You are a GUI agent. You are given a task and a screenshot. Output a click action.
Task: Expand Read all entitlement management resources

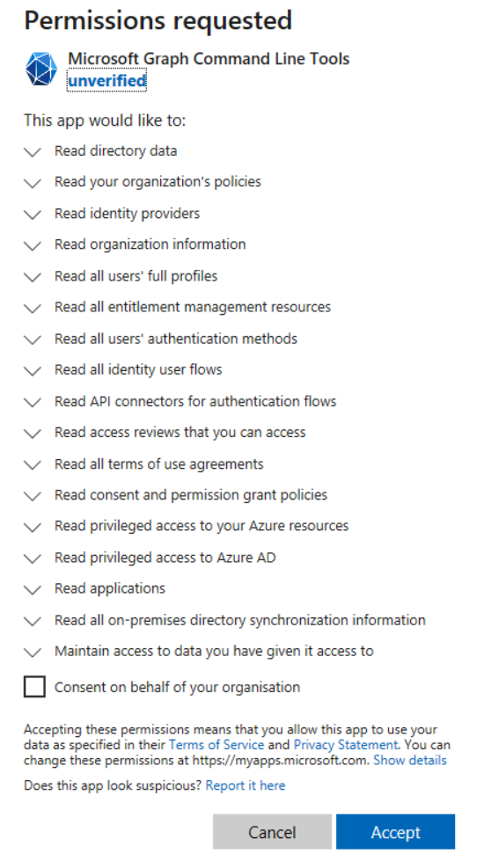[33, 308]
